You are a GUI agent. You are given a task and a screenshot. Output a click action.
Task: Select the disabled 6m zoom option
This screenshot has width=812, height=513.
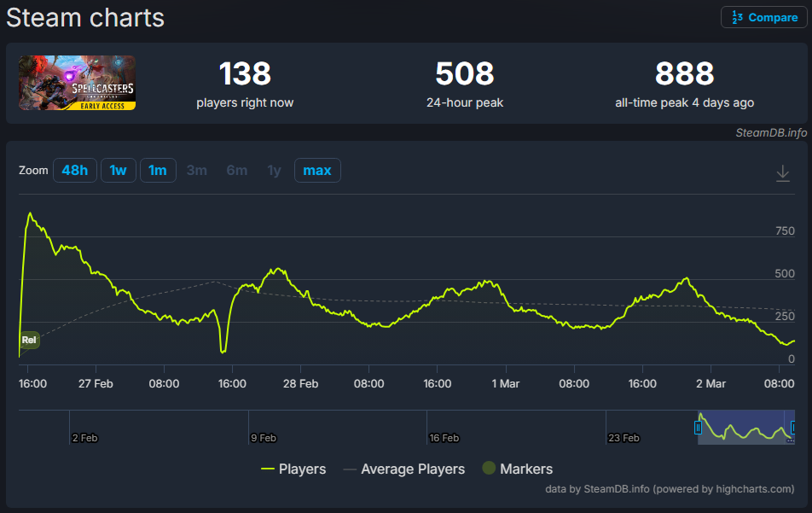click(236, 170)
